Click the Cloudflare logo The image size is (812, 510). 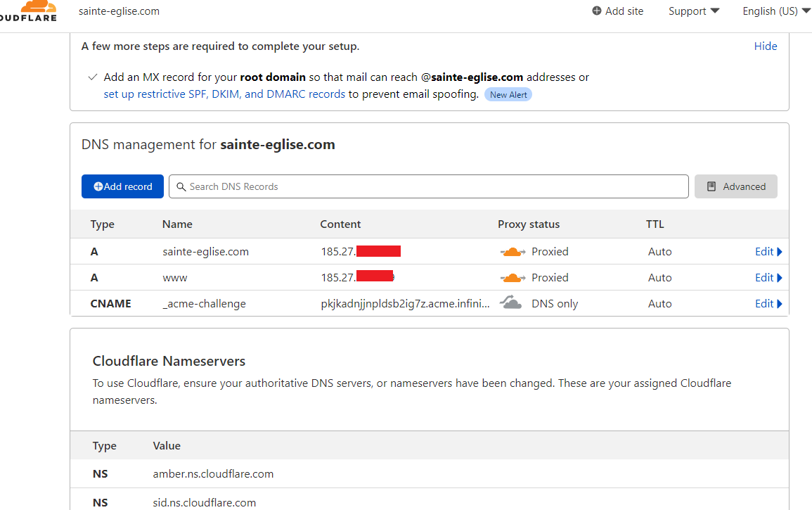(28, 11)
